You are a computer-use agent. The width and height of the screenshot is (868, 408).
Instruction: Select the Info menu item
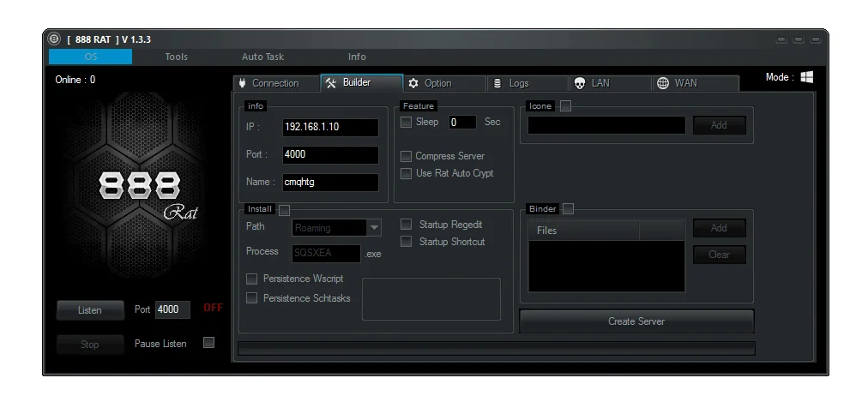(357, 57)
